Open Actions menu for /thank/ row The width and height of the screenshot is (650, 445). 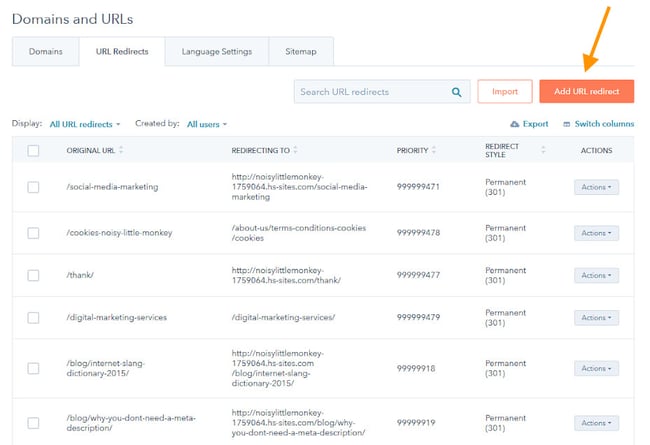click(596, 275)
